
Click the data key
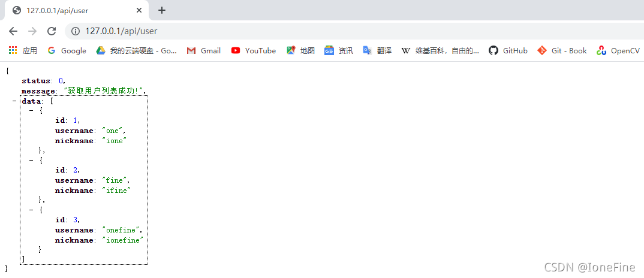point(31,101)
